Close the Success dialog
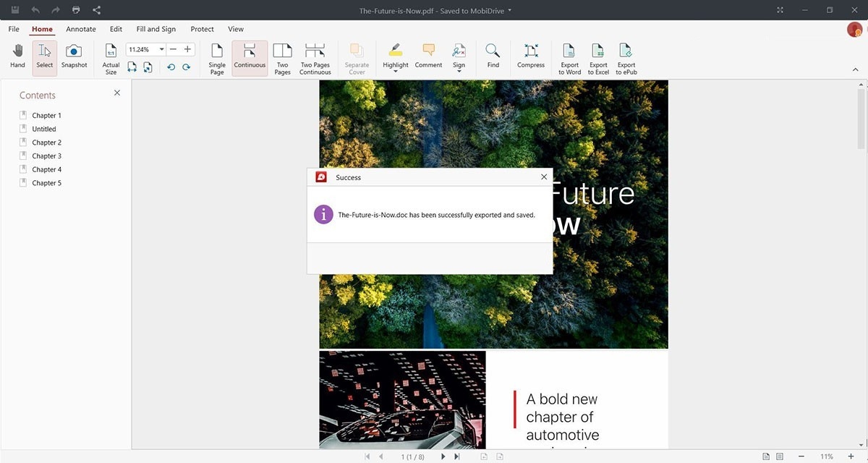 544,177
